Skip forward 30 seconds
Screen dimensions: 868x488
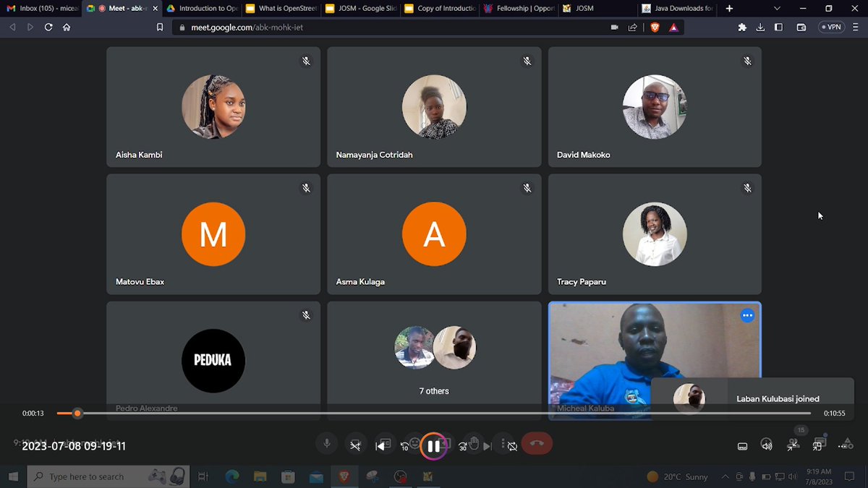tap(463, 446)
